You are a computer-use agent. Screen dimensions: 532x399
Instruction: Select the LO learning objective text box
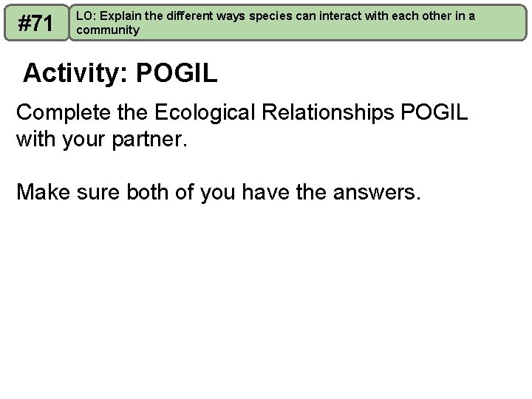pos(296,23)
